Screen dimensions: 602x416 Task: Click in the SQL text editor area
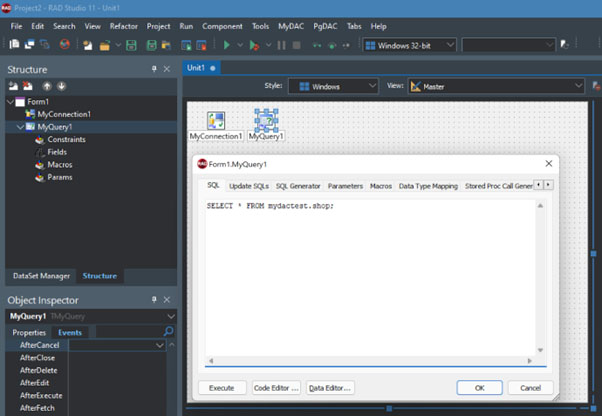[370, 278]
